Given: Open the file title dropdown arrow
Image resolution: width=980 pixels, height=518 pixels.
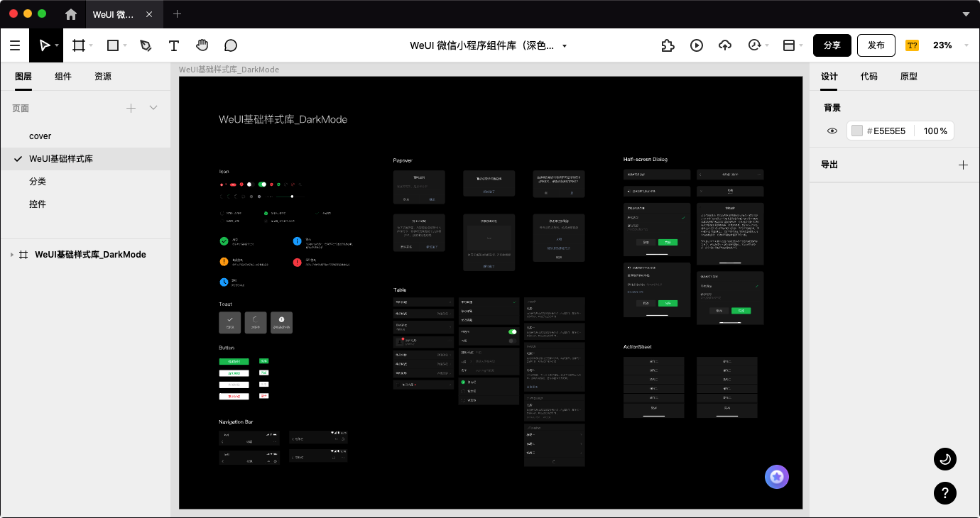Looking at the screenshot, I should 565,45.
